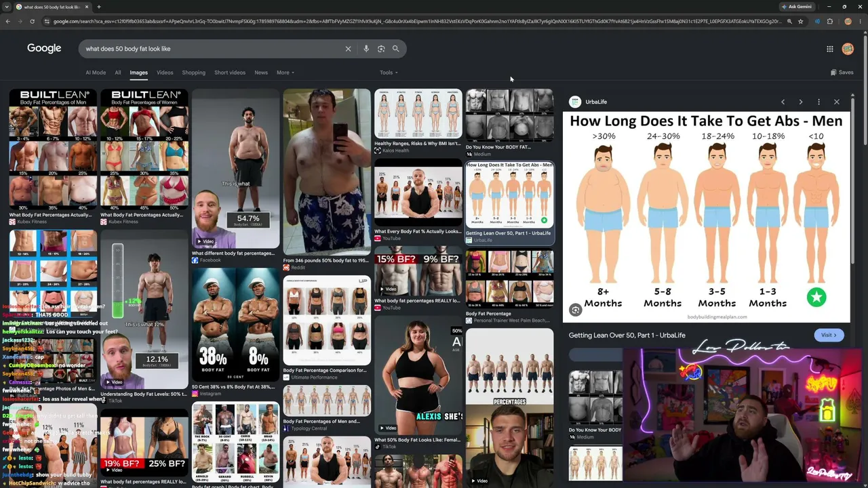The image size is (868, 488).
Task: Open more options for the previewed image
Action: point(818,102)
